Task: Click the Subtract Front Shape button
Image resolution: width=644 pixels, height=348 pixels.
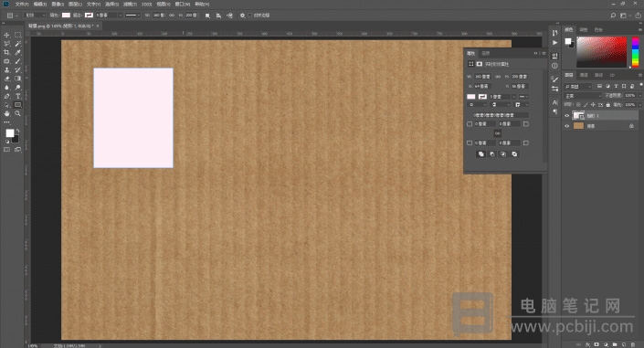Action: click(x=492, y=154)
